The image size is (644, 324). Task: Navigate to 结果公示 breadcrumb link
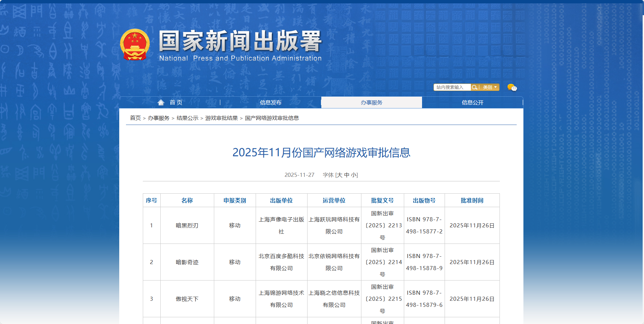[187, 118]
